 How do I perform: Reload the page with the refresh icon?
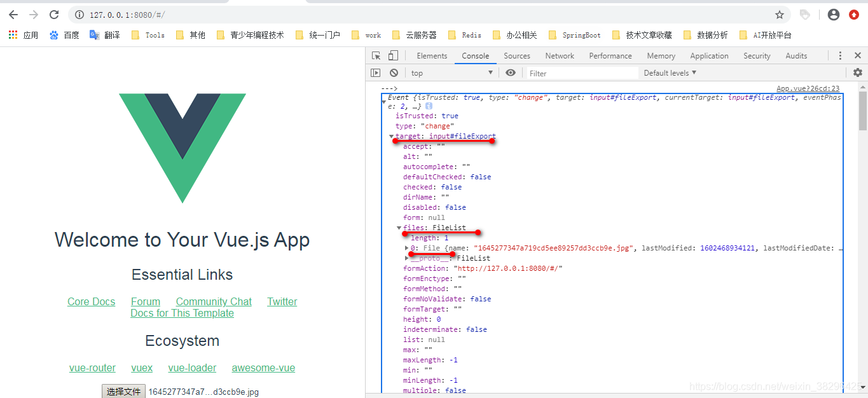coord(54,15)
